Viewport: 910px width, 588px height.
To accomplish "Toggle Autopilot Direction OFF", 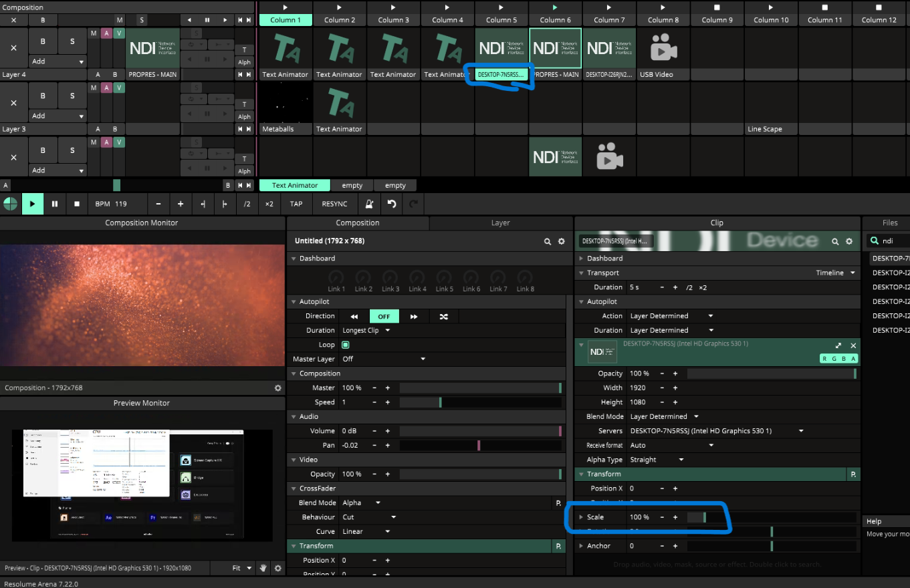I will pyautogui.click(x=384, y=315).
